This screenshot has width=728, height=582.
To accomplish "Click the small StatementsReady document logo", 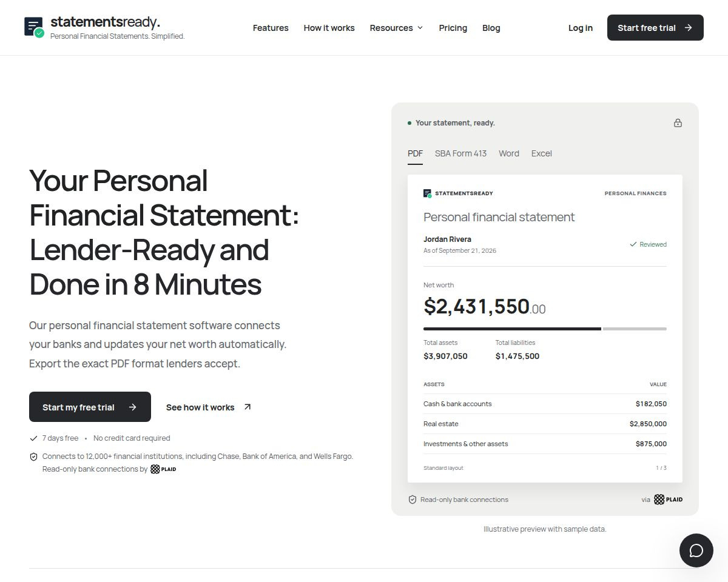I will click(x=428, y=193).
